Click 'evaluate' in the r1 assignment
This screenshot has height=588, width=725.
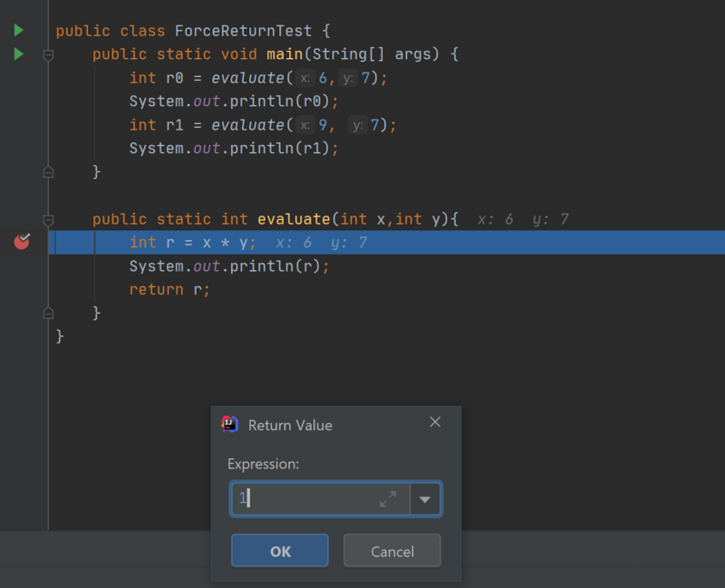pos(247,125)
